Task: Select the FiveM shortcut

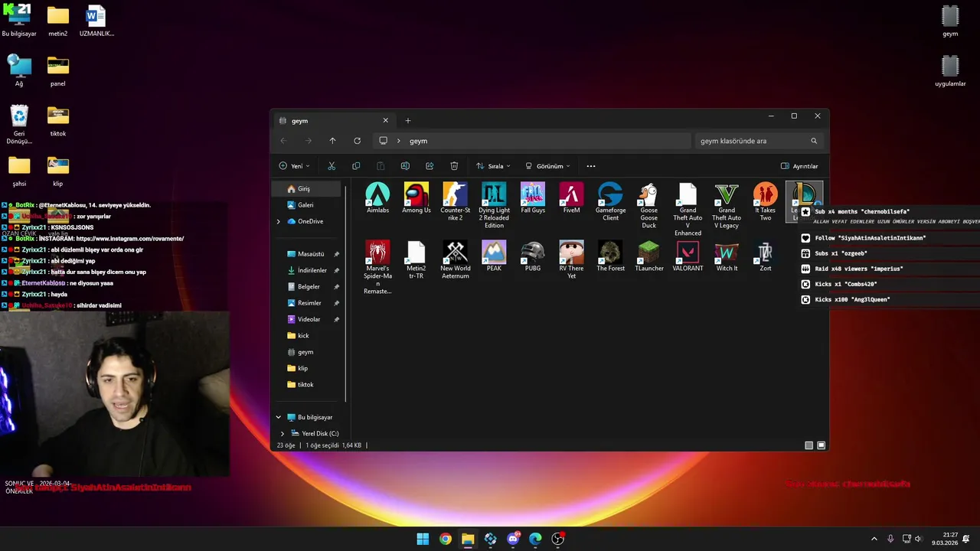Action: [571, 198]
